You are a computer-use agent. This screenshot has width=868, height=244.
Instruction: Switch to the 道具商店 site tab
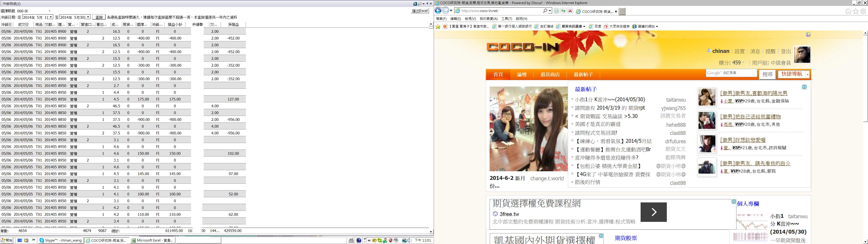550,75
